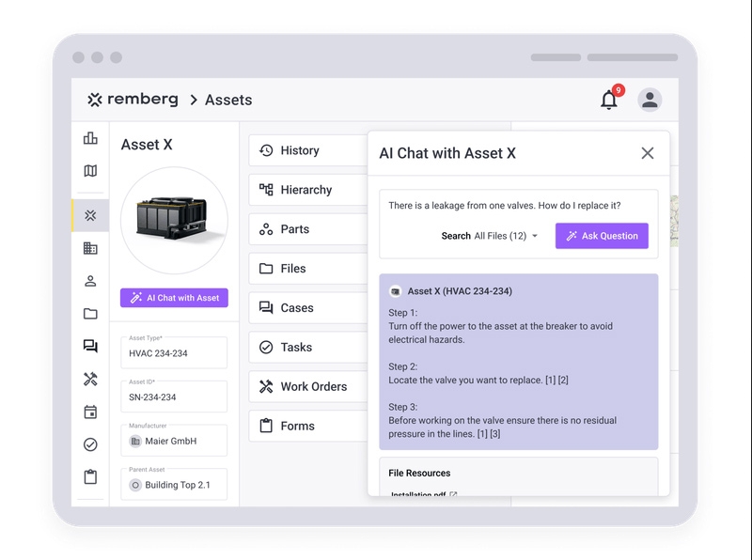752x560 pixels.
Task: Open the Files tab
Action: click(308, 269)
